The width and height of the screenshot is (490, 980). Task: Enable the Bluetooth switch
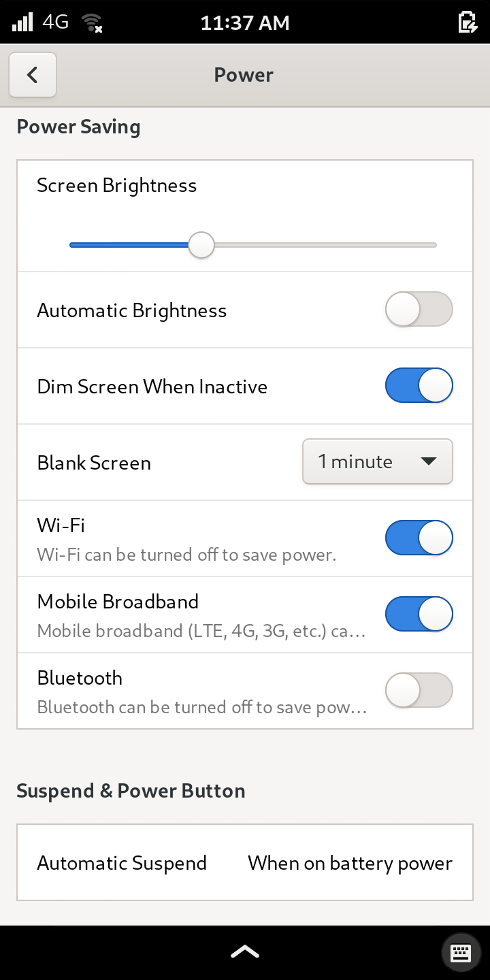click(419, 691)
